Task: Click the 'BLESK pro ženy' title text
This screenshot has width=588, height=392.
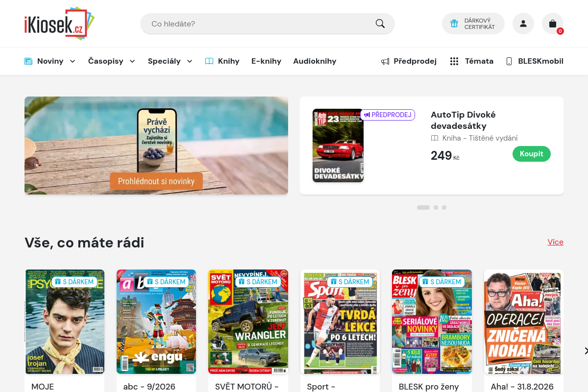Action: click(x=429, y=387)
